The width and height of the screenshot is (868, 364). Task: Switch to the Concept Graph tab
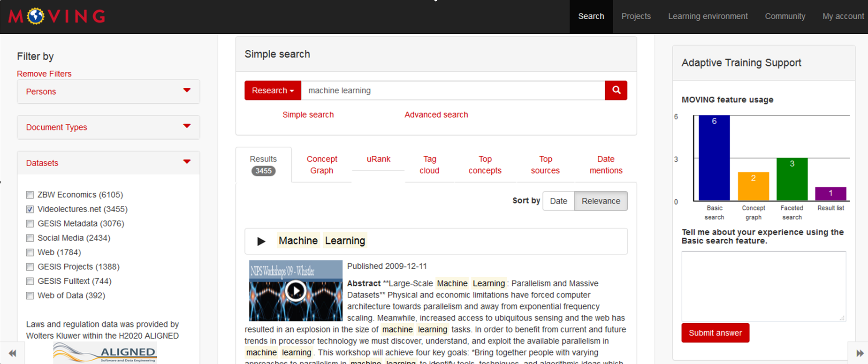322,165
